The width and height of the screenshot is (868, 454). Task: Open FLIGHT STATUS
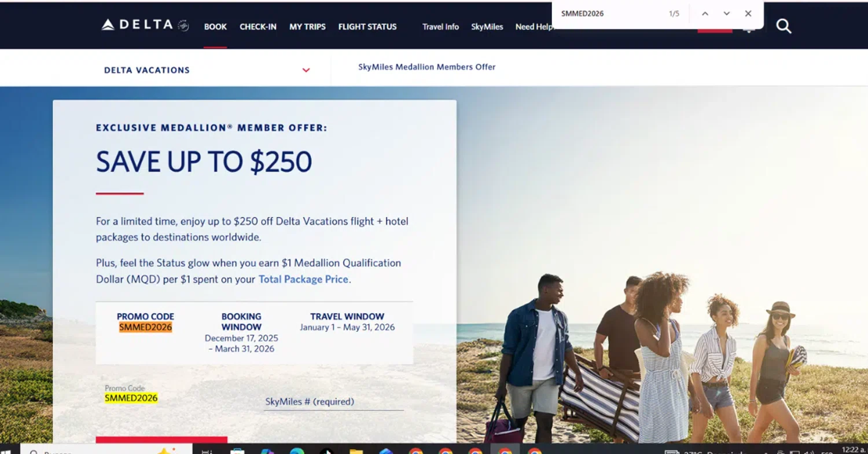(x=367, y=27)
